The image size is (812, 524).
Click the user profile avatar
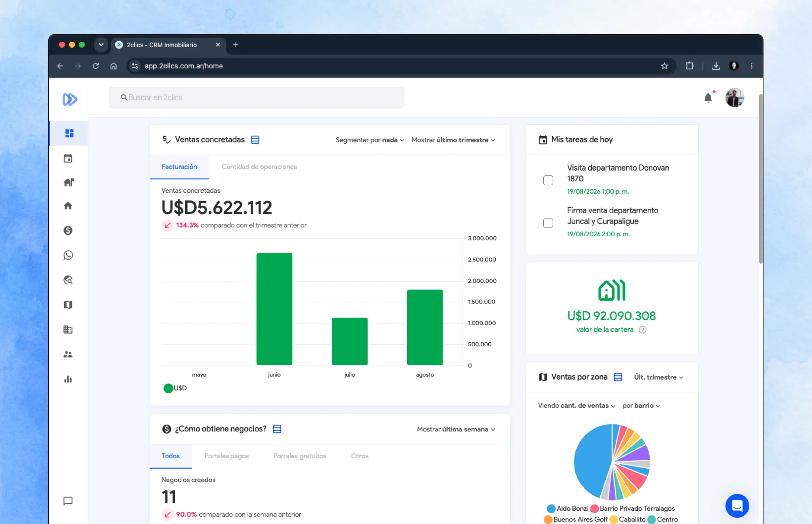point(734,98)
